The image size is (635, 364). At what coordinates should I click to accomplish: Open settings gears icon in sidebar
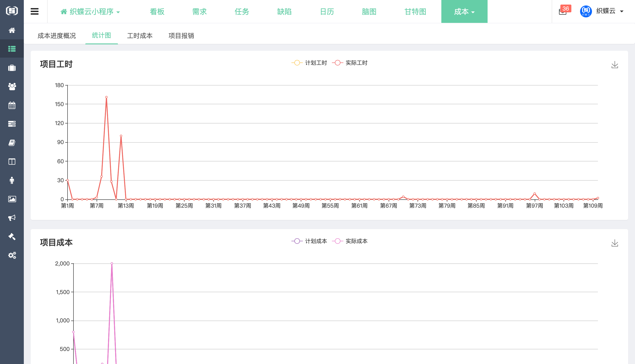coord(12,255)
